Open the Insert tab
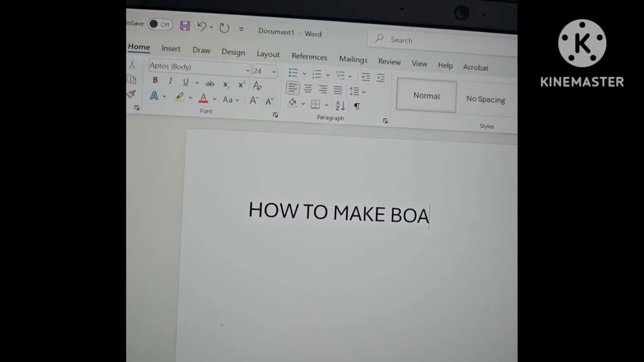This screenshot has width=644, height=362. pyautogui.click(x=171, y=48)
